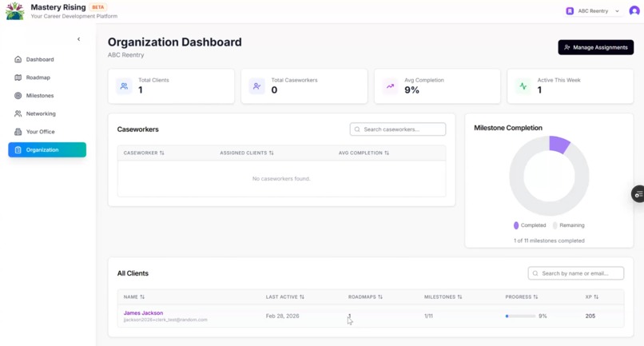The width and height of the screenshot is (644, 346).
Task: Click the Organization clipboard icon
Action: [18, 149]
